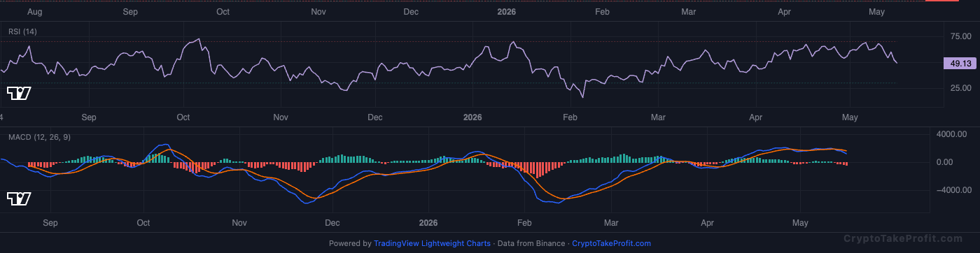Click the Dec label on the MACD pane time axis
This screenshot has width=980, height=253.
pos(332,223)
